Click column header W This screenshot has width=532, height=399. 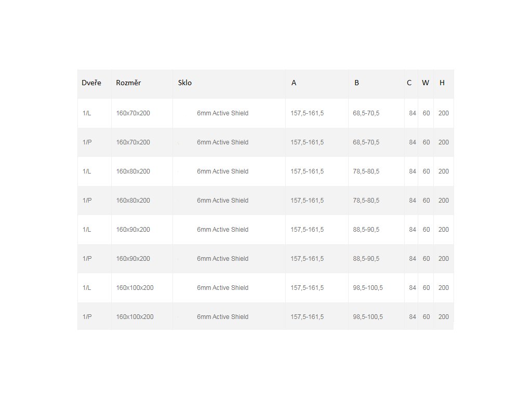(425, 83)
